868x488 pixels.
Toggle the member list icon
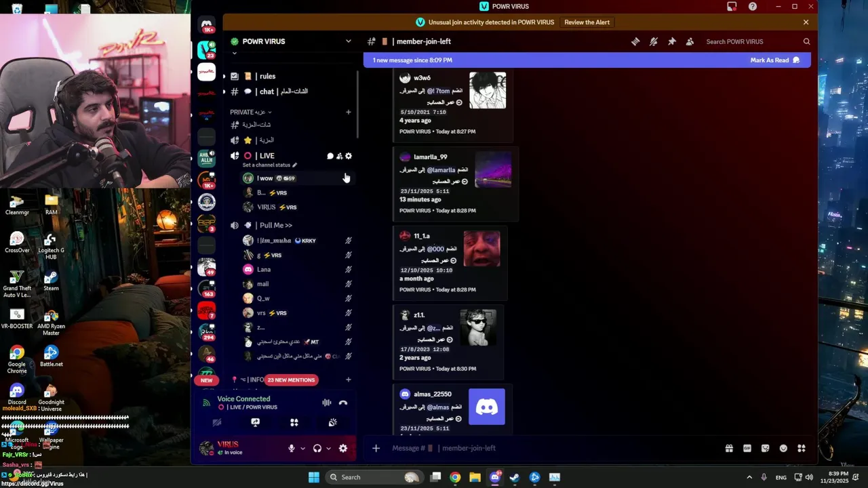tap(690, 41)
